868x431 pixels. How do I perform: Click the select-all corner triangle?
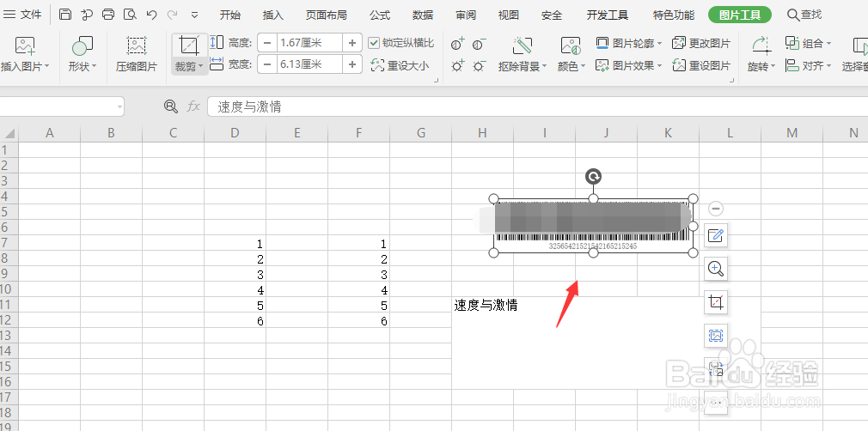9,133
